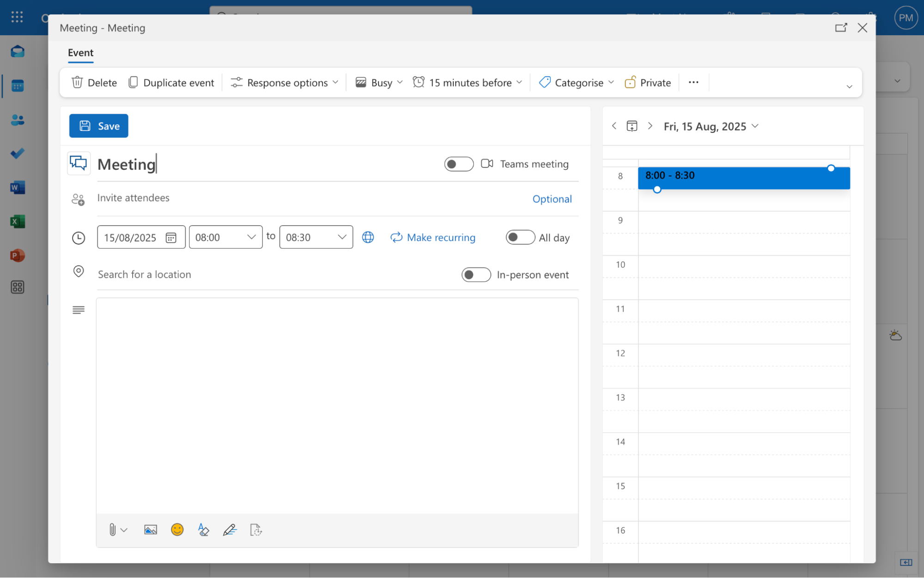
Task: Insert an emoji into the event description
Action: point(177,529)
